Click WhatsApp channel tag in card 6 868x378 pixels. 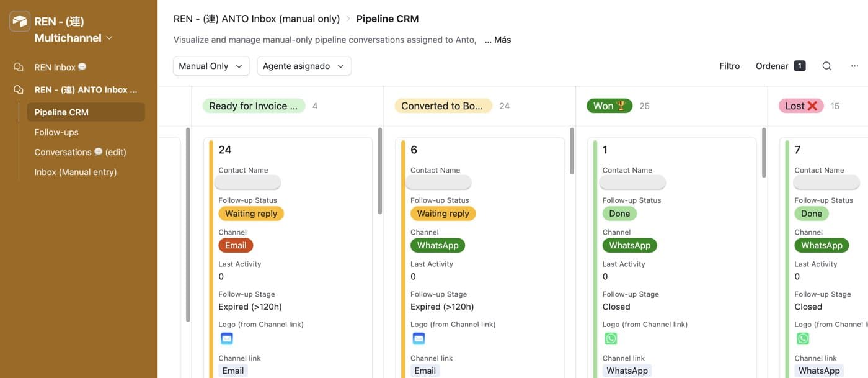click(x=438, y=245)
